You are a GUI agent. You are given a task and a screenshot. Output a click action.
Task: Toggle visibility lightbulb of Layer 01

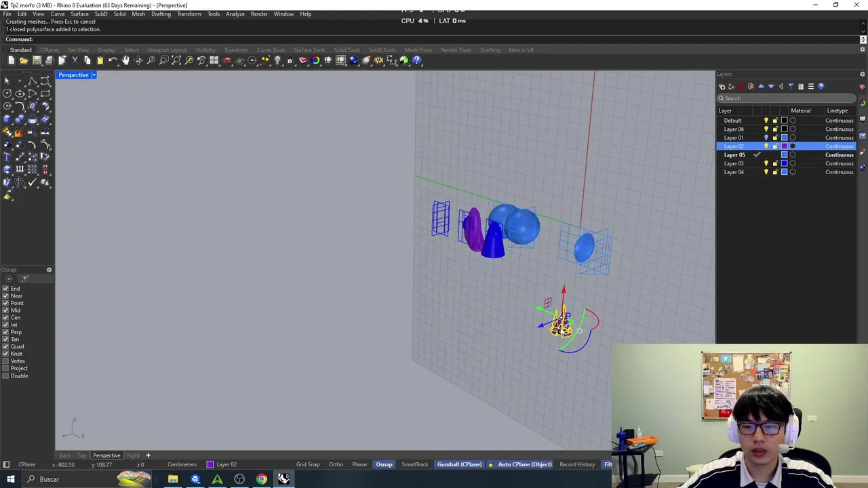(766, 138)
